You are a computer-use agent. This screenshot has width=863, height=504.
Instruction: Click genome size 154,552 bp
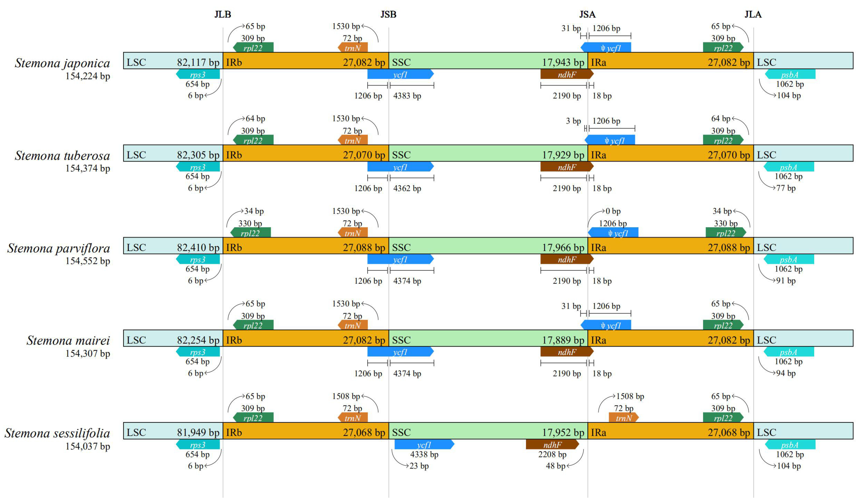(88, 261)
